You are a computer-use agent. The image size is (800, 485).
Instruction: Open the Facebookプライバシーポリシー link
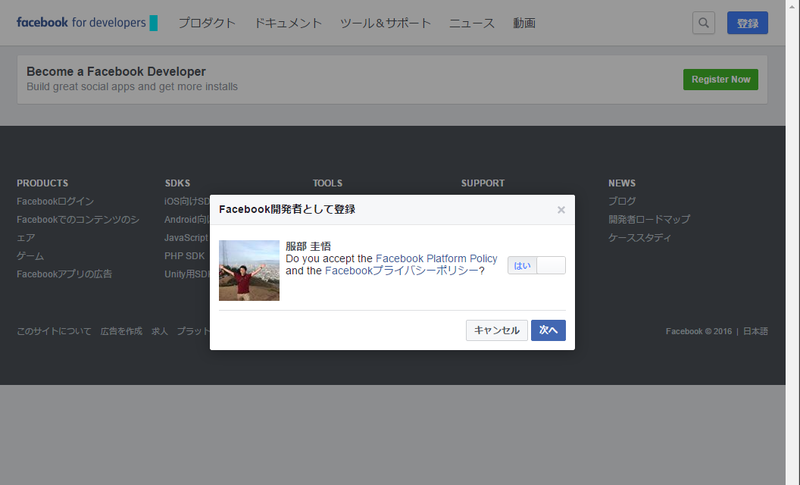coord(402,271)
